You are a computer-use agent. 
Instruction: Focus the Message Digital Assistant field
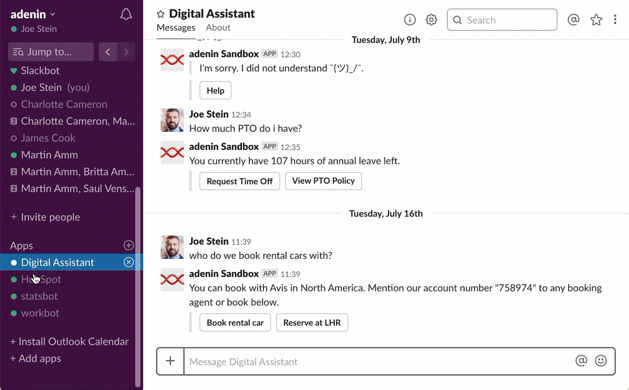click(379, 361)
